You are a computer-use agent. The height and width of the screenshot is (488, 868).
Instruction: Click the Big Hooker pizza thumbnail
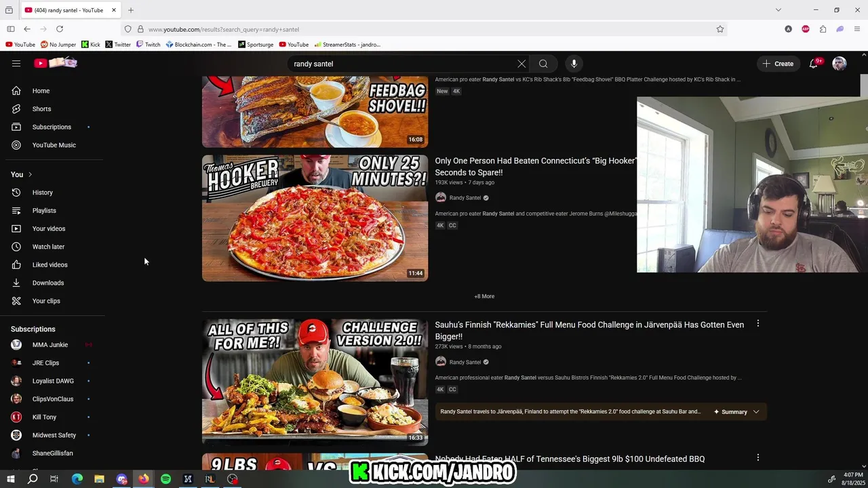pyautogui.click(x=315, y=218)
